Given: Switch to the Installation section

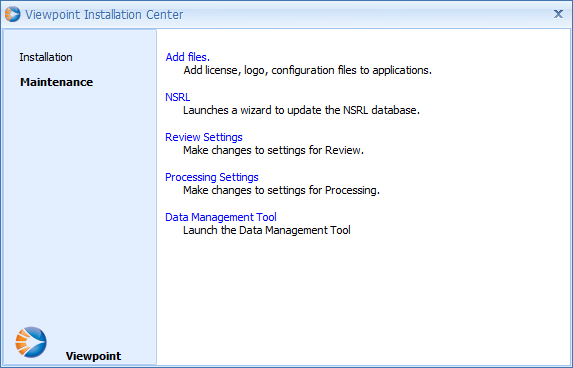Looking at the screenshot, I should pos(46,57).
